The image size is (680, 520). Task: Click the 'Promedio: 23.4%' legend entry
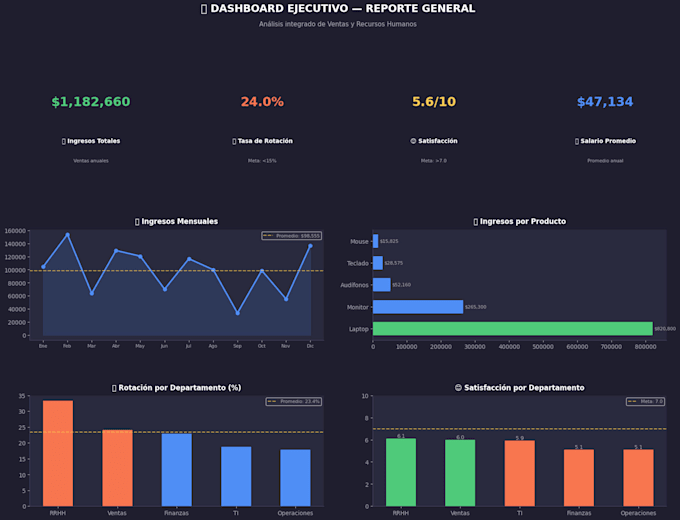pos(294,402)
